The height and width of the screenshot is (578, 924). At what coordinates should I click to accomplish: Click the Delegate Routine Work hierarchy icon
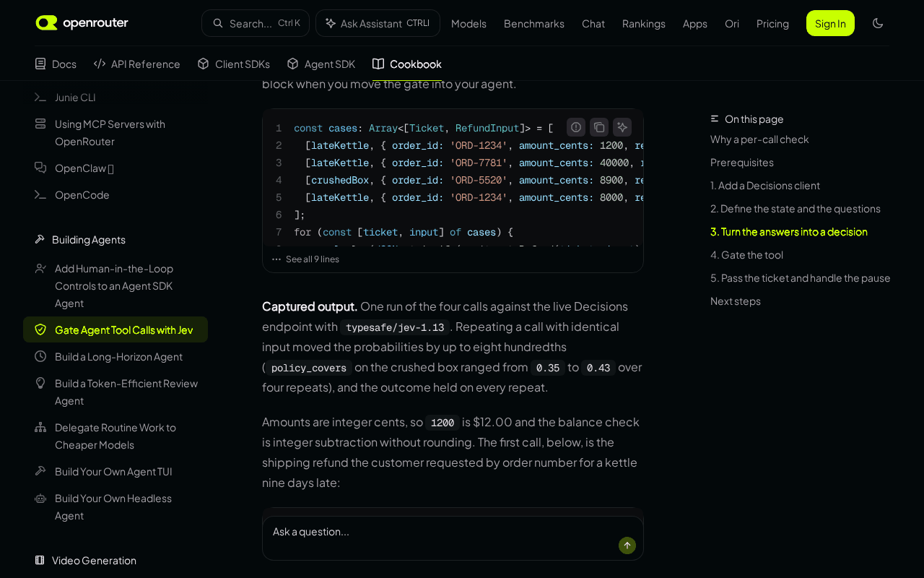click(40, 427)
